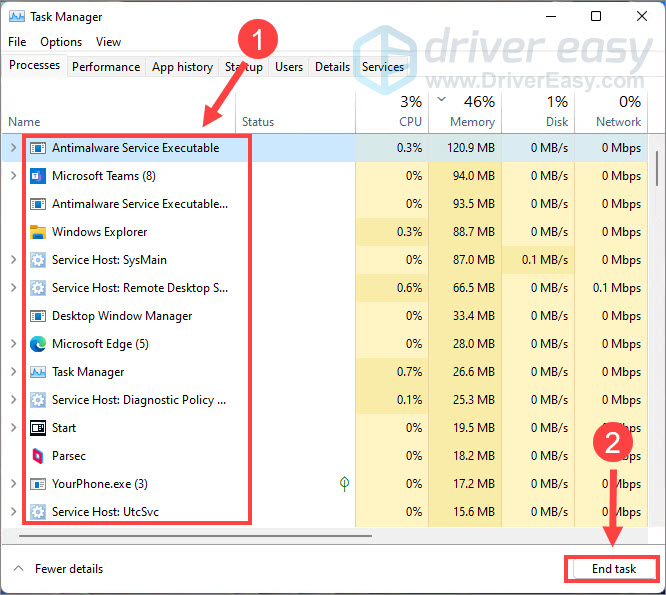Click the Service Host: SysMain gear icon

38,260
